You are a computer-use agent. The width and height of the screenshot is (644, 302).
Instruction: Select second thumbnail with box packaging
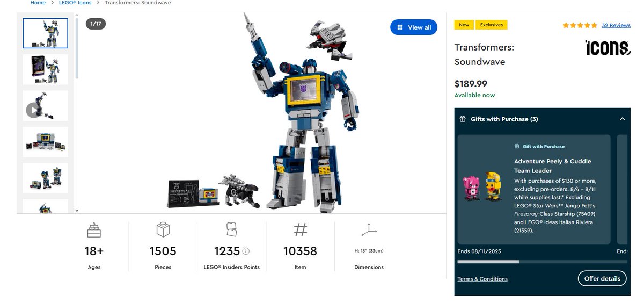point(46,69)
